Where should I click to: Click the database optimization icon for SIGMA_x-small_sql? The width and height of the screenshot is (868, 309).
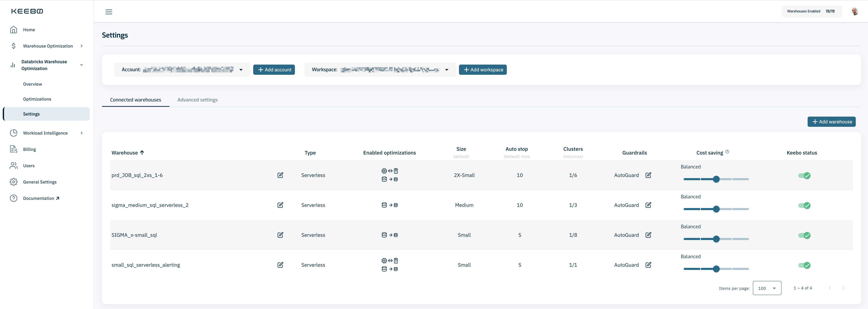pos(389,235)
